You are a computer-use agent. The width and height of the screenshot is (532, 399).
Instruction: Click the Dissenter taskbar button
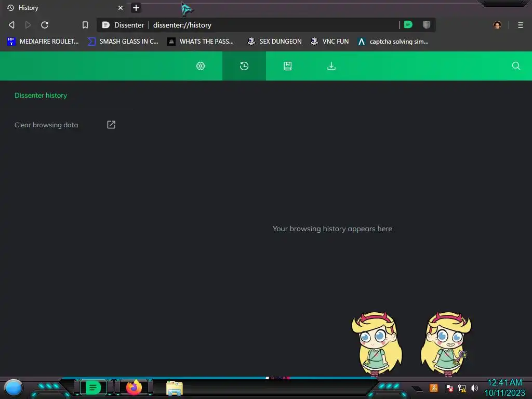tap(94, 388)
